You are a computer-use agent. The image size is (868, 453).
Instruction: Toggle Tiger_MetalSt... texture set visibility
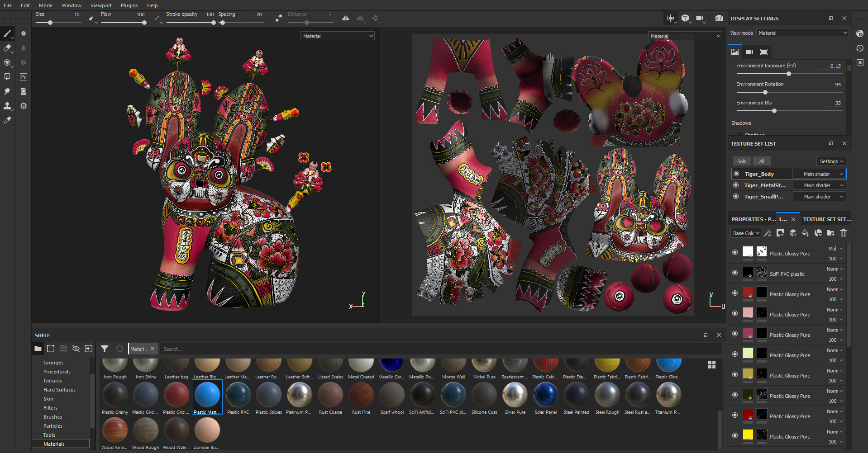click(736, 185)
